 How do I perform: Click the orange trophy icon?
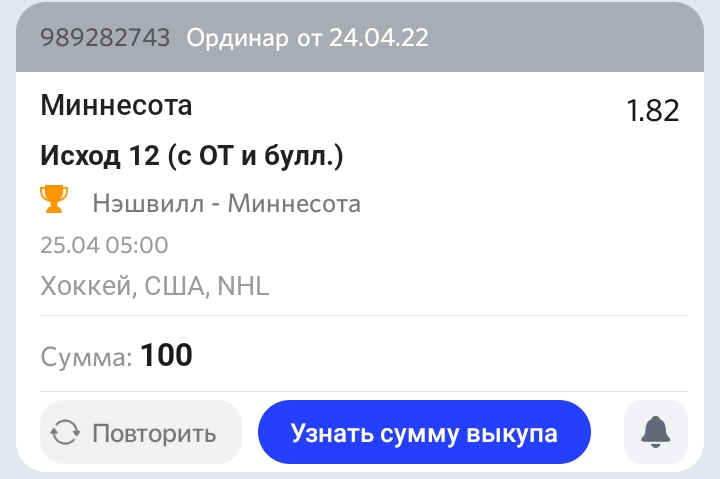pyautogui.click(x=54, y=200)
